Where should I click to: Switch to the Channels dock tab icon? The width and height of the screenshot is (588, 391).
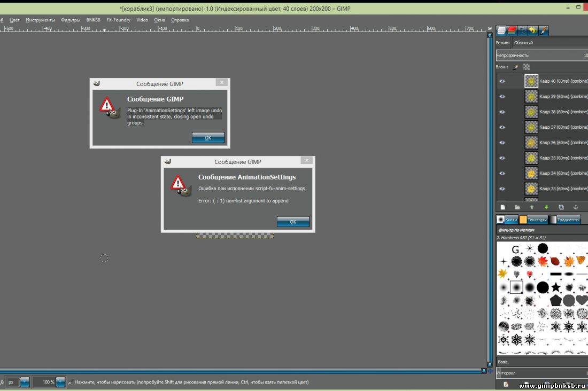(x=512, y=30)
